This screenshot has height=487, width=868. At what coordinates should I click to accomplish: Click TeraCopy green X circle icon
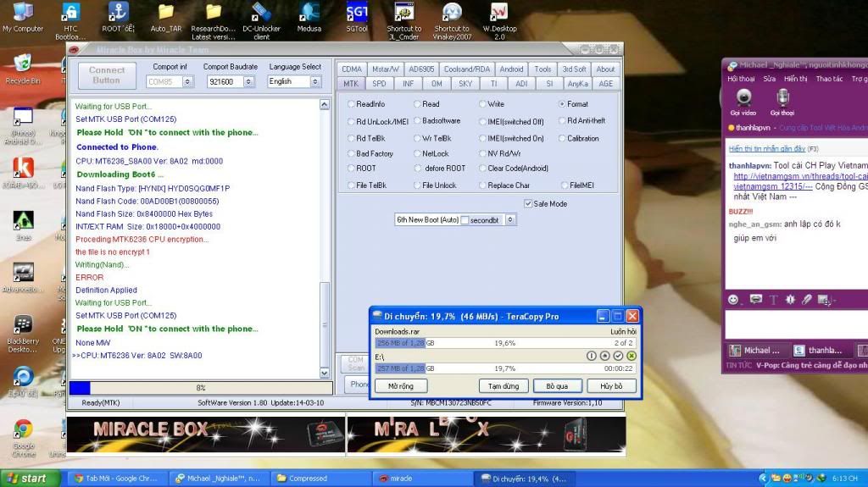coord(632,356)
